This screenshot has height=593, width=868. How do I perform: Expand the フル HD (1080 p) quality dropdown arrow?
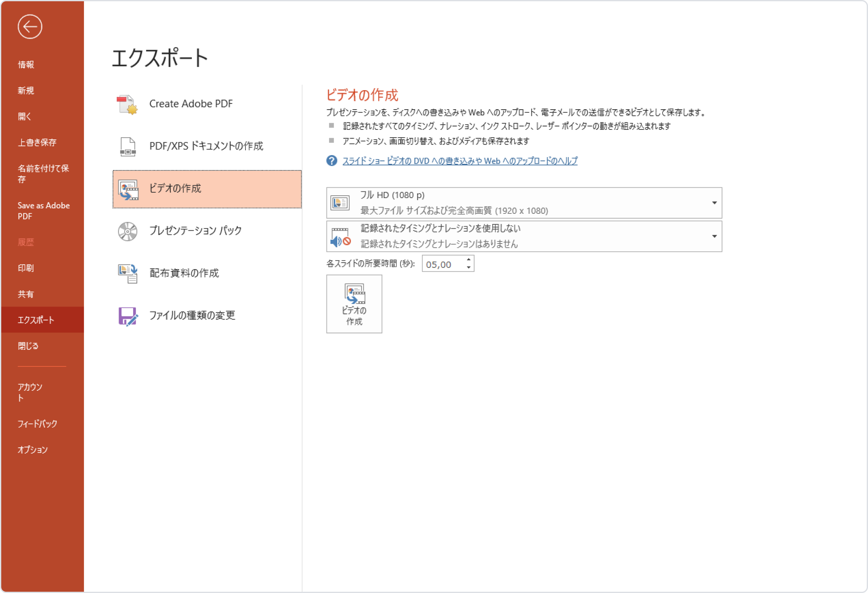[714, 203]
